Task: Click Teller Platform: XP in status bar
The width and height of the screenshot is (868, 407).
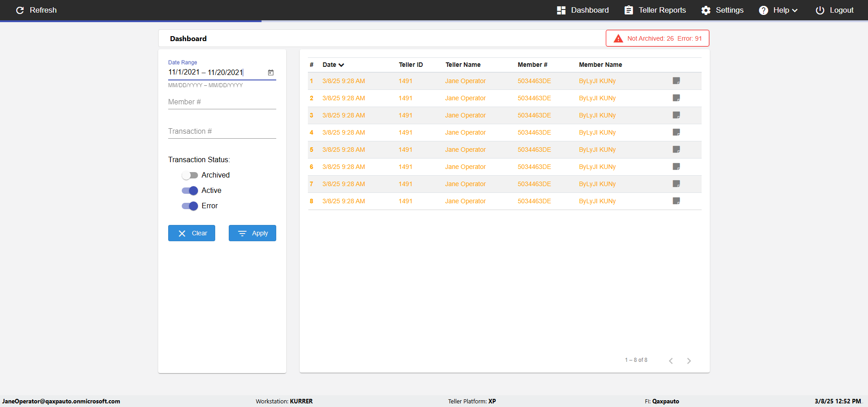Action: 472,401
